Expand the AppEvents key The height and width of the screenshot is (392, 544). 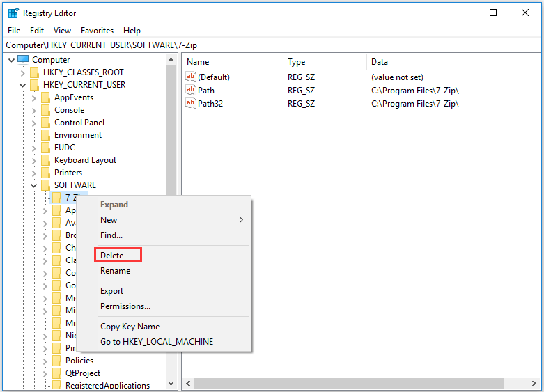click(x=33, y=98)
